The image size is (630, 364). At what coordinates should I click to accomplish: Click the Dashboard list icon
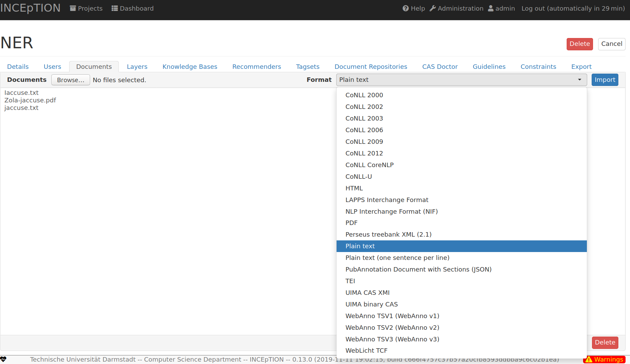click(x=115, y=9)
